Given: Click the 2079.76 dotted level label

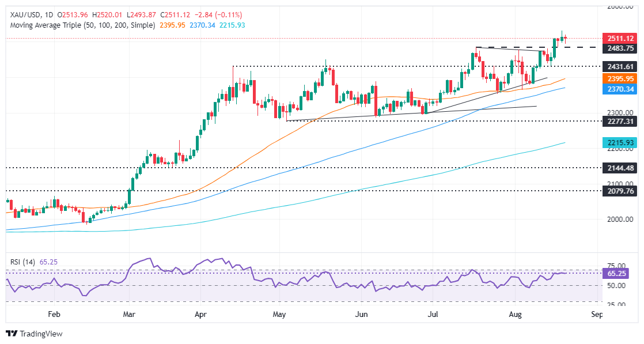Looking at the screenshot, I should pyautogui.click(x=620, y=191).
